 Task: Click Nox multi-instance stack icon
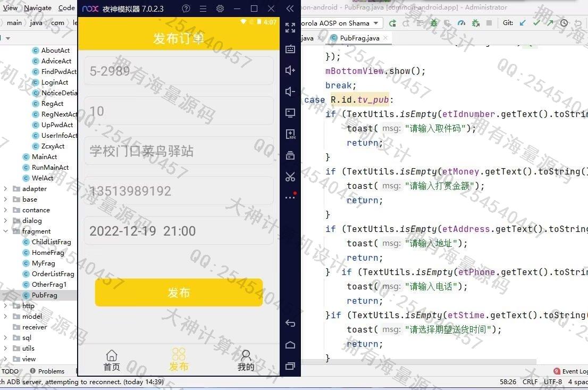point(290,155)
